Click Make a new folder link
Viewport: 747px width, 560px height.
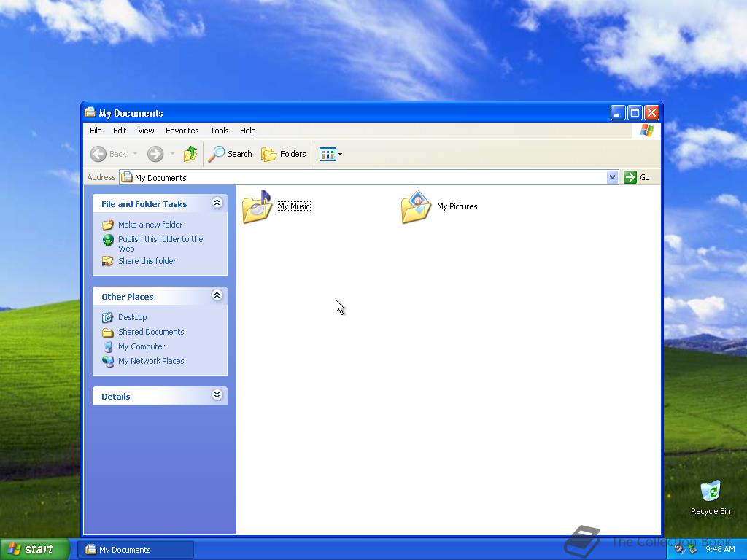[x=150, y=225]
